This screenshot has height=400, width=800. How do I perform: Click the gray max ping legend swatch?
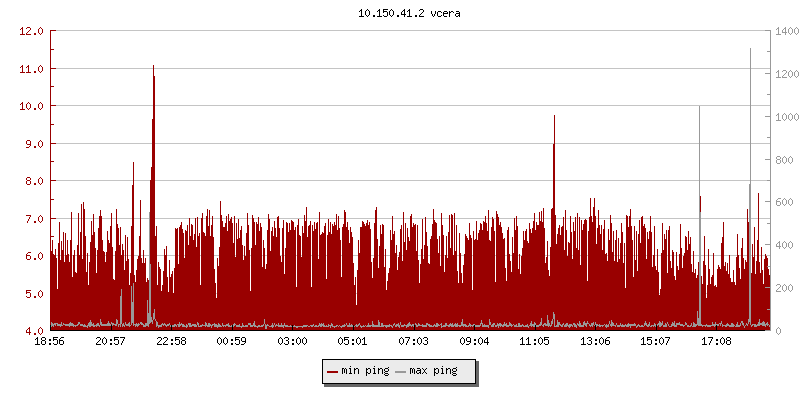coord(401,371)
